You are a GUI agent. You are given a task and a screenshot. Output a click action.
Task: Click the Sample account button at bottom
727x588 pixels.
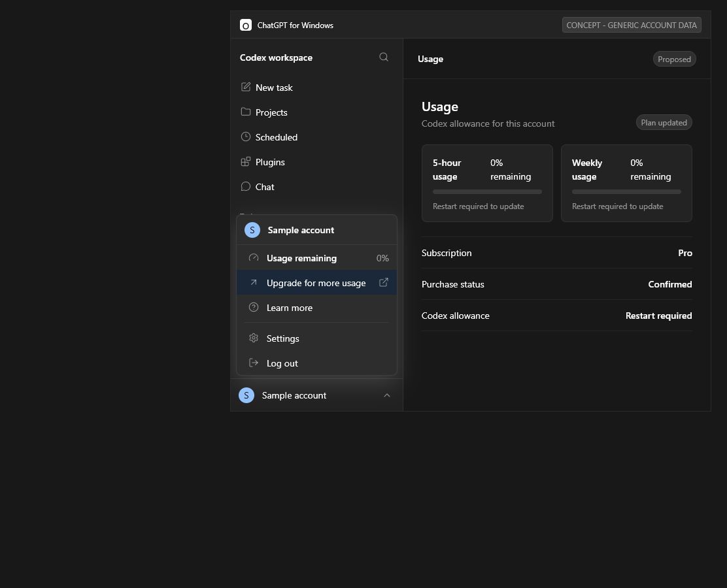[316, 395]
